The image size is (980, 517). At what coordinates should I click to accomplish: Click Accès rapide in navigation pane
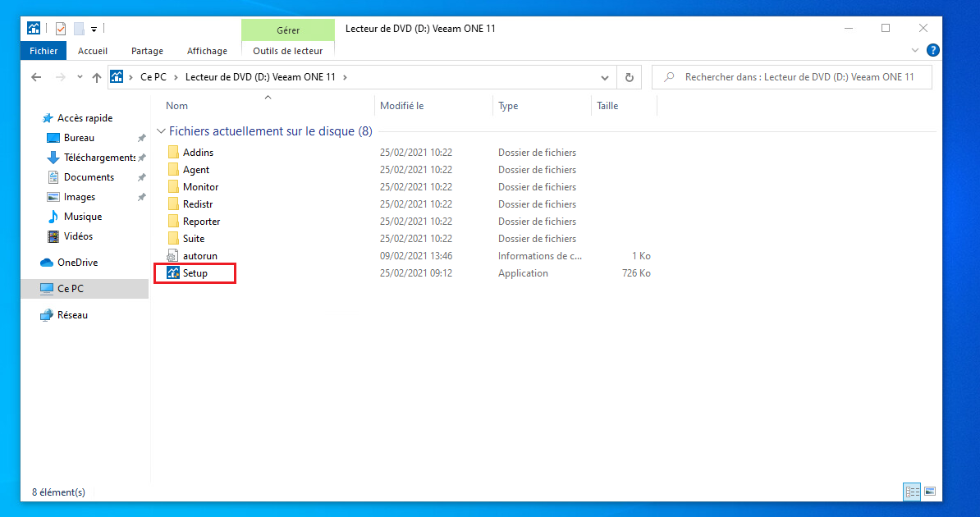coord(85,118)
